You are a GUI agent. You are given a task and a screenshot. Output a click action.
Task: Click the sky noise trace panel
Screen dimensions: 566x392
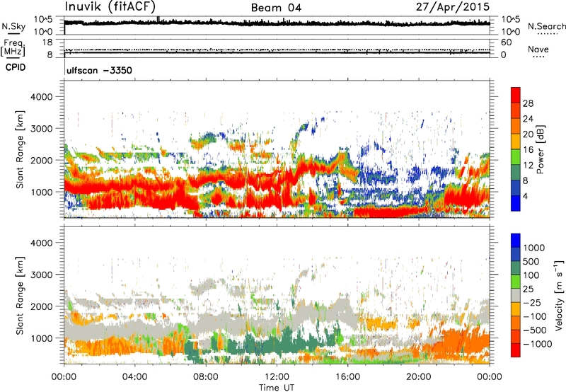pyautogui.click(x=277, y=25)
